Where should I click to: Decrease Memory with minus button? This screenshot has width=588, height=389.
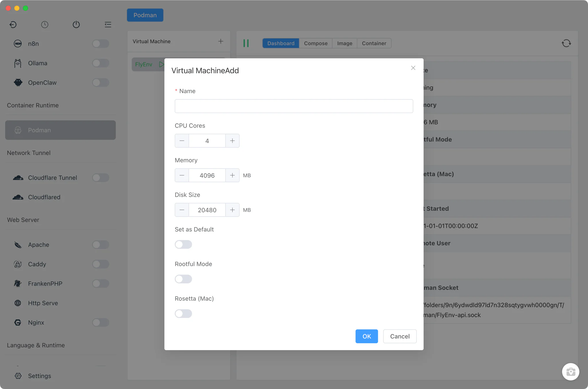[182, 175]
